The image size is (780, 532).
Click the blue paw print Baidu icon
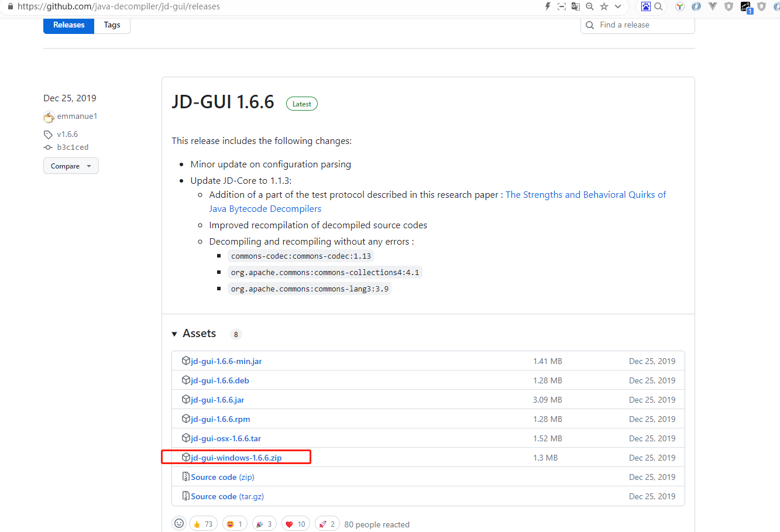click(646, 6)
